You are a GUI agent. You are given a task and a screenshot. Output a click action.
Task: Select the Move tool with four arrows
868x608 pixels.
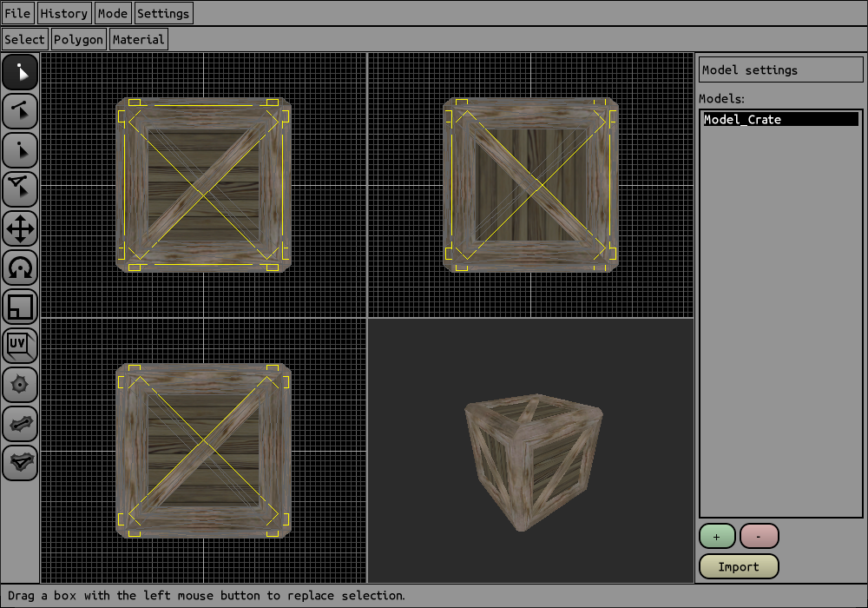coord(20,228)
